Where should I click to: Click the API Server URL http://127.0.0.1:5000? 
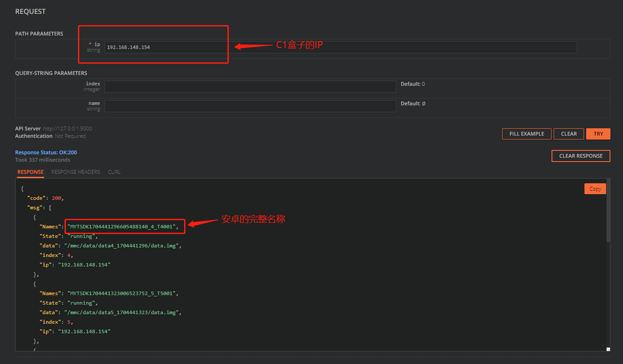(68, 129)
